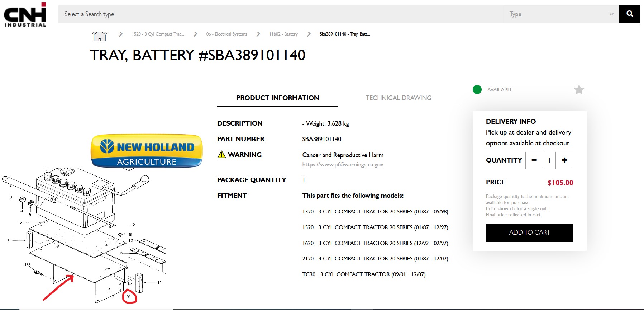Select the 1620 - 3 Cyl Compact Tractor fitment
The height and width of the screenshot is (310, 644).
click(375, 243)
